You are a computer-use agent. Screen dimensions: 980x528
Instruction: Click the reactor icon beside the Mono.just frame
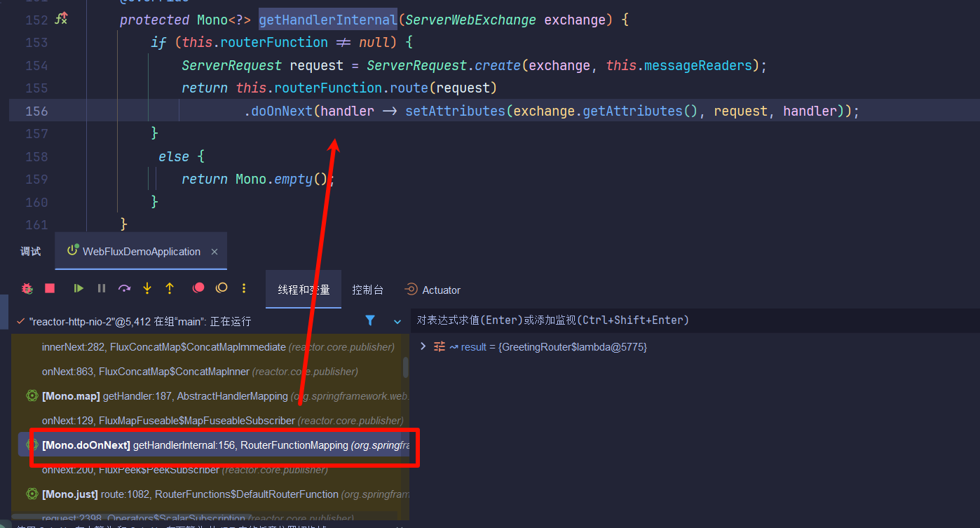point(32,494)
